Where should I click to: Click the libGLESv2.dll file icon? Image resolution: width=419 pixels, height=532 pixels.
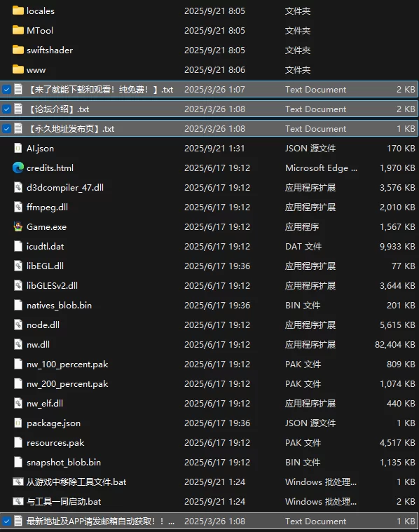point(18,286)
